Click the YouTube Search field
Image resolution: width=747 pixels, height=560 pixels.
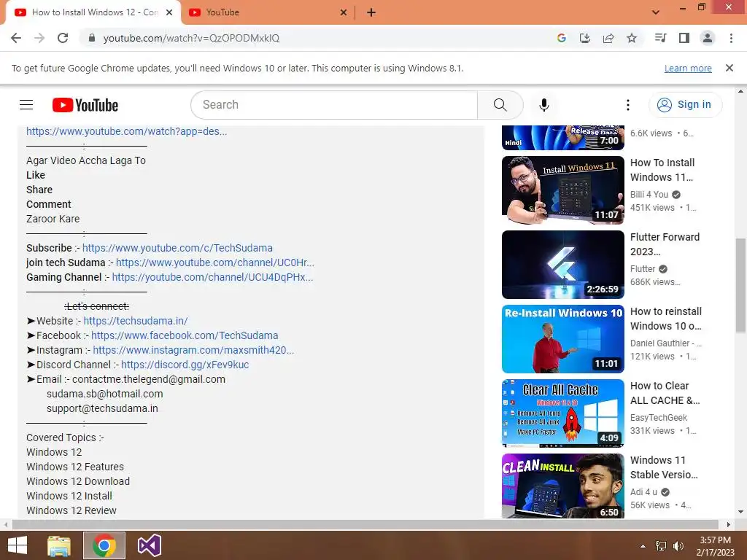(334, 105)
